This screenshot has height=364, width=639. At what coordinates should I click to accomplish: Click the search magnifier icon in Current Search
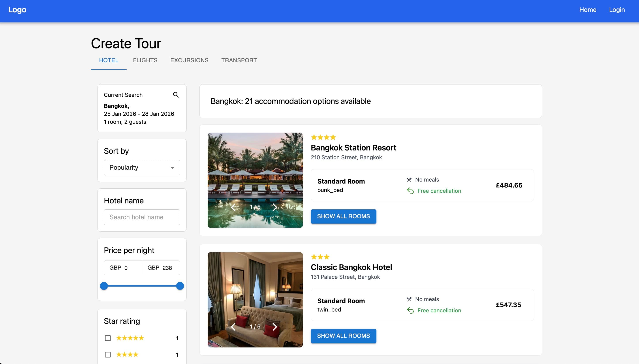(x=176, y=95)
